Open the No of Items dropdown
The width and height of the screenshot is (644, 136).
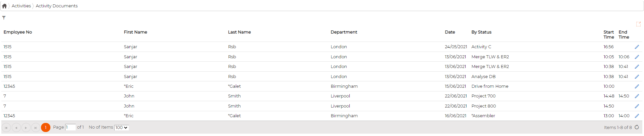[x=121, y=128]
